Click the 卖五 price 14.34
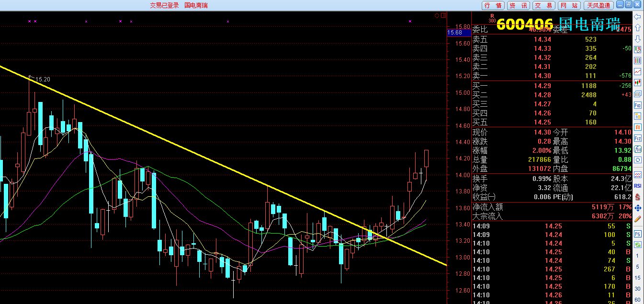The width and height of the screenshot is (644, 304). point(542,39)
